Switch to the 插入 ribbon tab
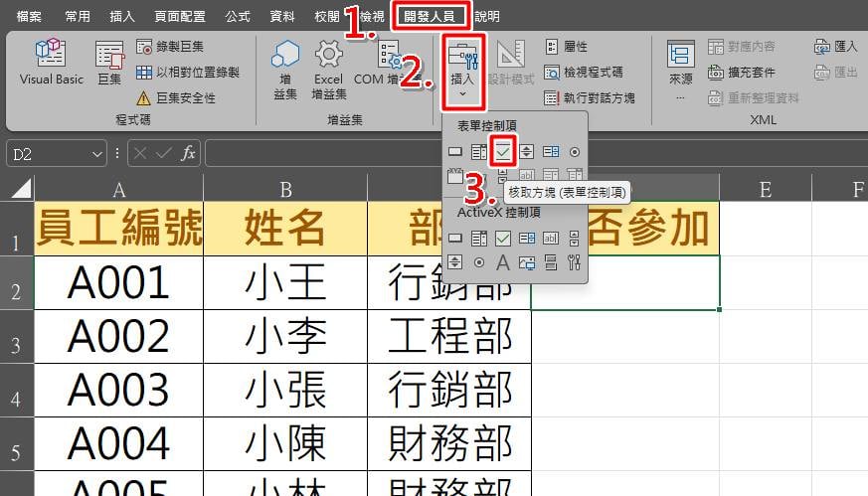This screenshot has height=496, width=868. (x=121, y=17)
